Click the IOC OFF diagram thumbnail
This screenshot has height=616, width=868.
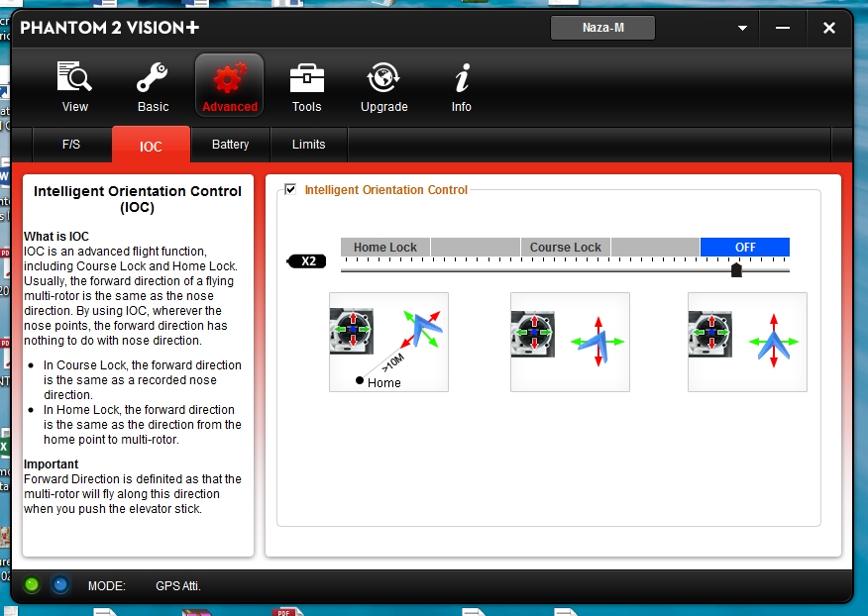tap(747, 342)
